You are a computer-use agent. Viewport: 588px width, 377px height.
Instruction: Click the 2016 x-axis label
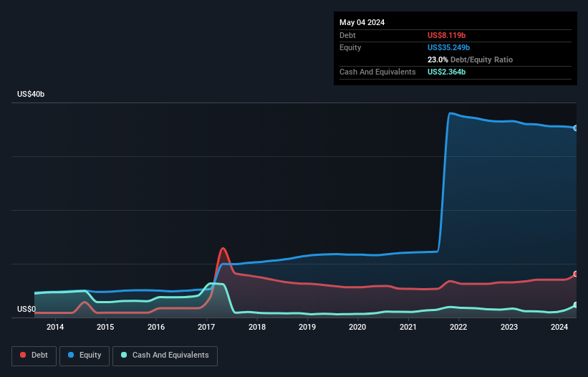click(156, 327)
